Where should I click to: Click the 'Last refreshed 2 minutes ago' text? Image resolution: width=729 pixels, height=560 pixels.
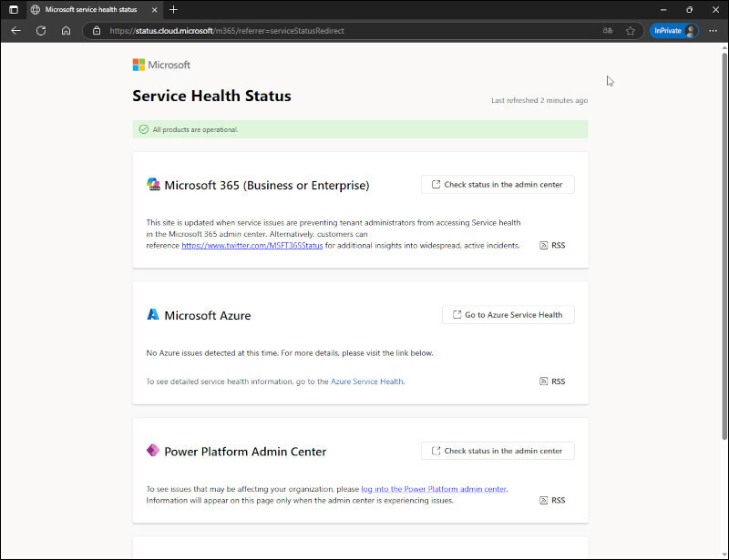(x=539, y=100)
